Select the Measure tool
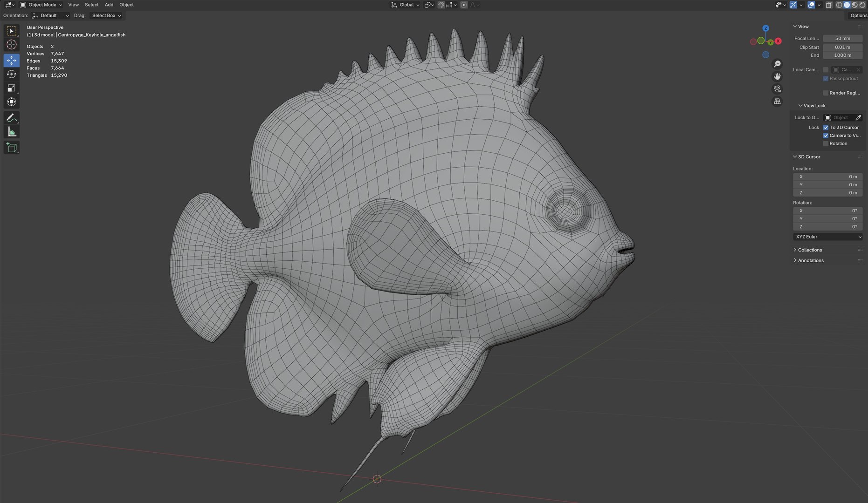 12,132
